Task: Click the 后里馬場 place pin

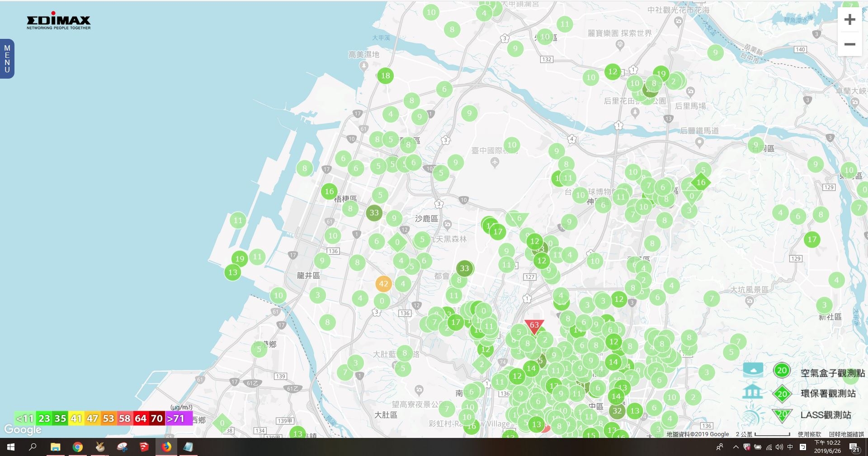Action: 690,92
